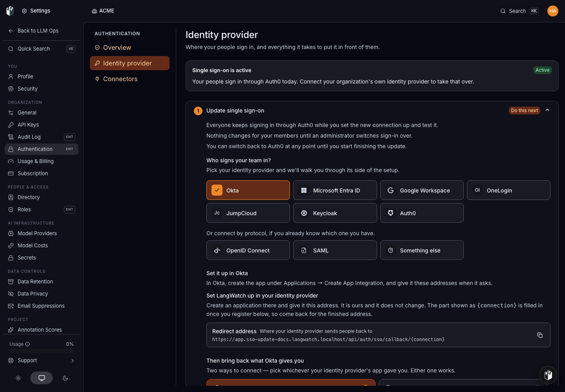Click the Profile person icon in sidebar
Image resolution: width=565 pixels, height=392 pixels.
11,76
